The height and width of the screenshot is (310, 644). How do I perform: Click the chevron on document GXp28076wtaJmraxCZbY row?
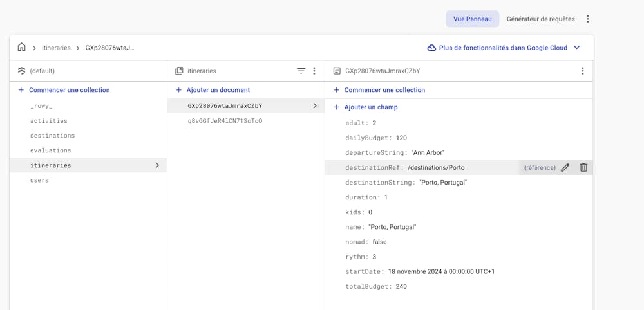tap(315, 105)
